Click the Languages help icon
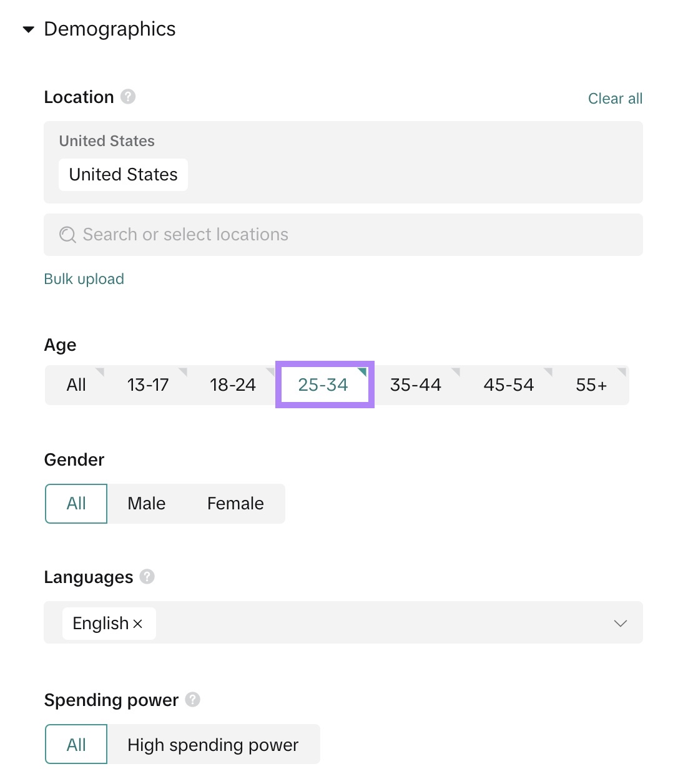 point(147,577)
